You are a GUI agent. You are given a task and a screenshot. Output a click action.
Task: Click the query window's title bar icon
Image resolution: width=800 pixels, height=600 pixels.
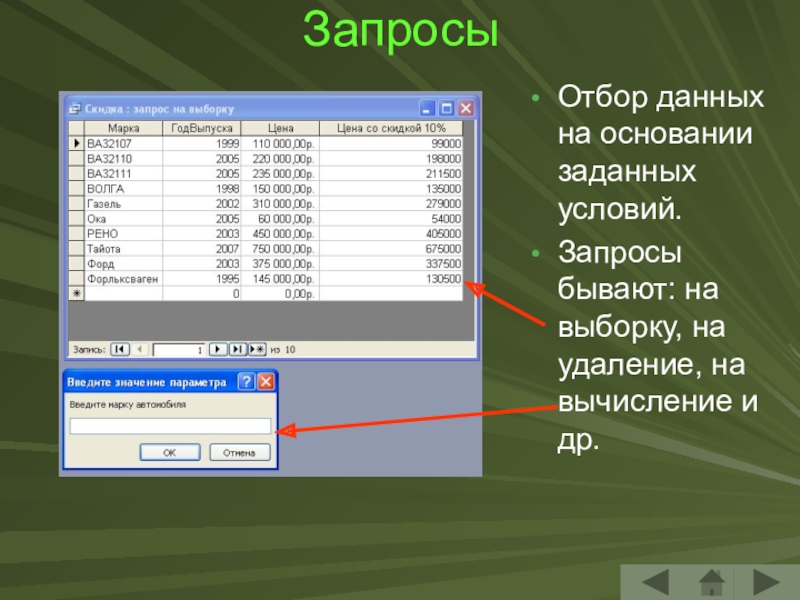75,109
